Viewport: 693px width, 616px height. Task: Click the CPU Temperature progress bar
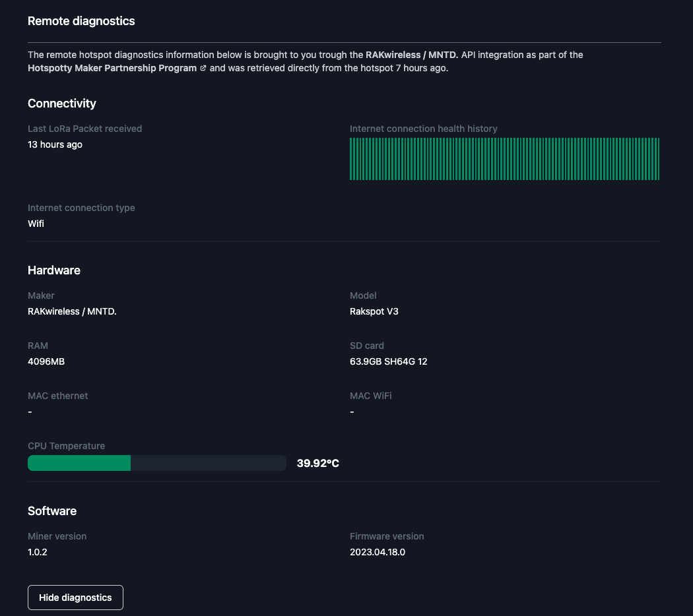(157, 463)
